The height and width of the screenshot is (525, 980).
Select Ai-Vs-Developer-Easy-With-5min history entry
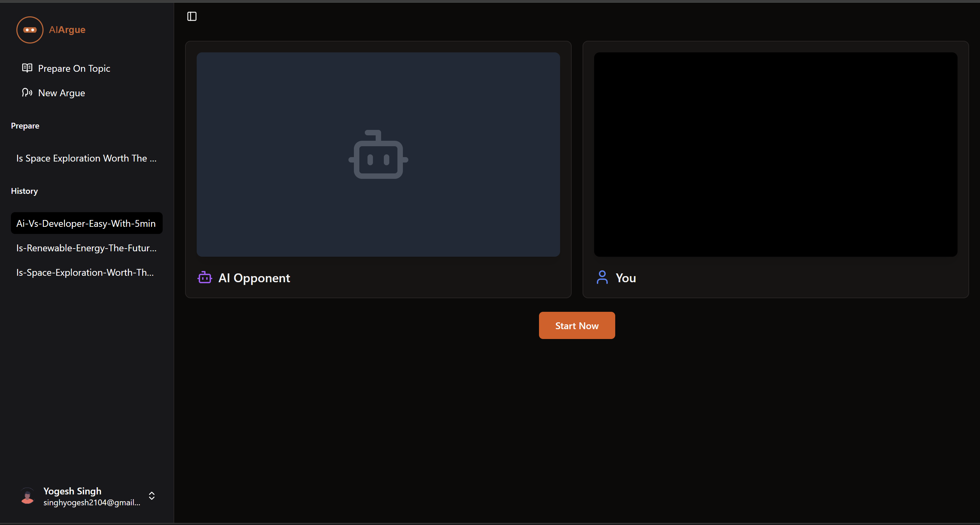tap(86, 223)
